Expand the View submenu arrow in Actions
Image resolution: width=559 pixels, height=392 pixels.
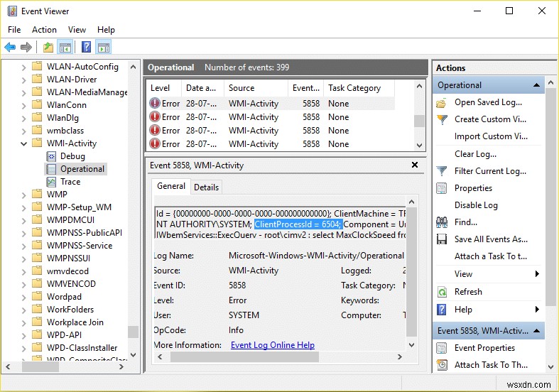pos(537,274)
